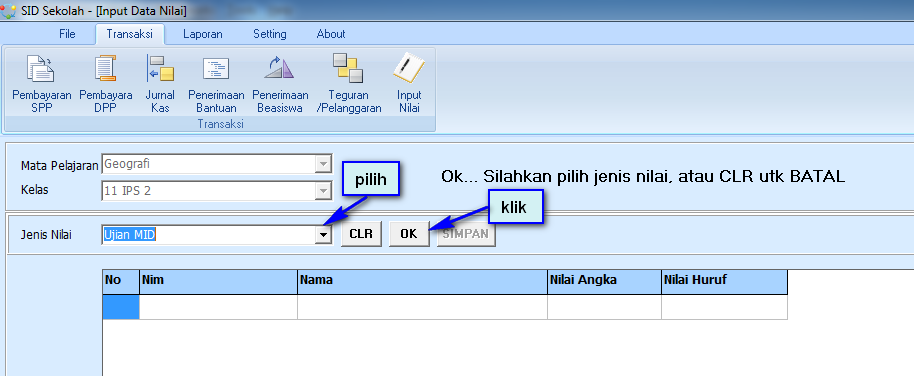914x376 pixels.
Task: Click the CLR button to cancel
Action: 361,234
